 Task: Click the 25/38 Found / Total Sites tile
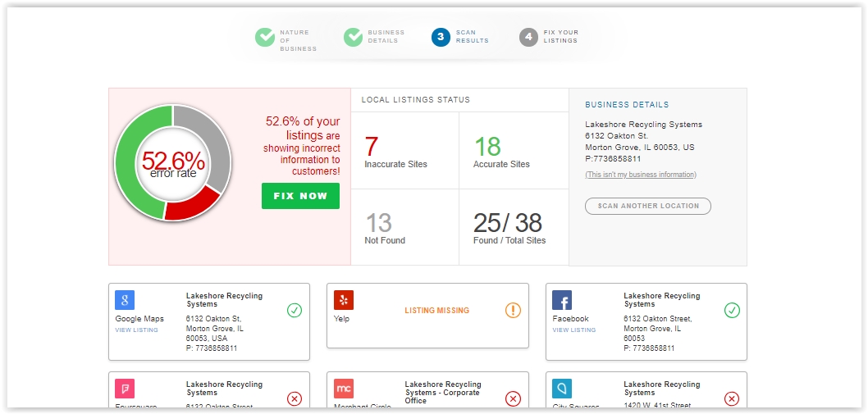pyautogui.click(x=514, y=227)
